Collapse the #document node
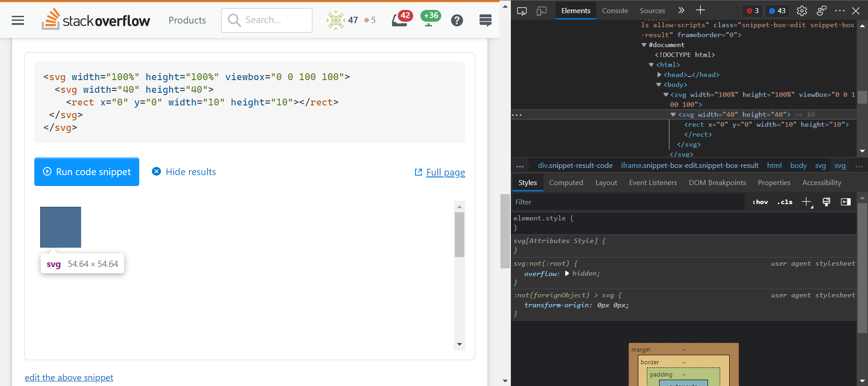The width and height of the screenshot is (868, 386). tap(644, 45)
